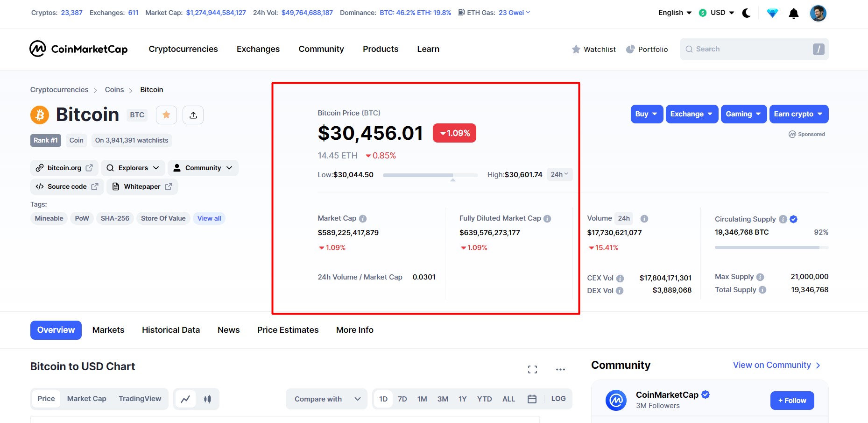Open bitcoin.org website link
868x423 pixels.
coord(64,168)
